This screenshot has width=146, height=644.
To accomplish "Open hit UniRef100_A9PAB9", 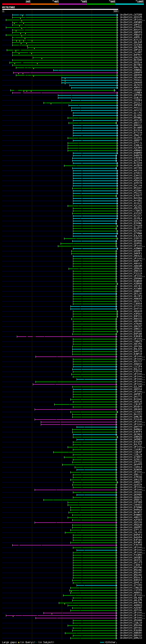I will click(x=131, y=22).
